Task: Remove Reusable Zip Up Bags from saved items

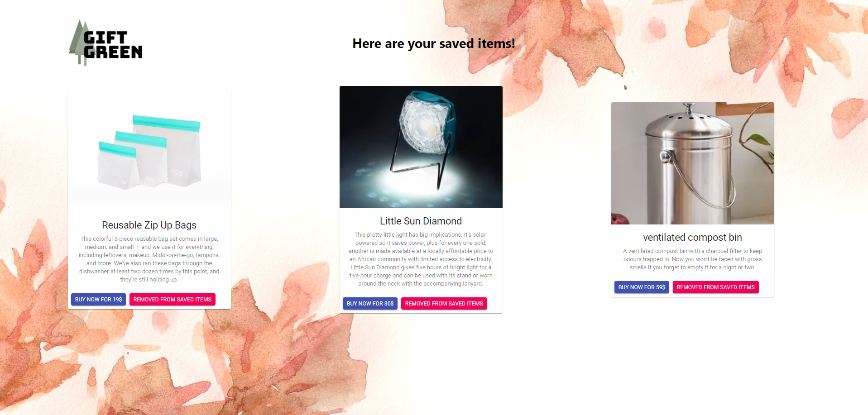Action: click(x=173, y=300)
